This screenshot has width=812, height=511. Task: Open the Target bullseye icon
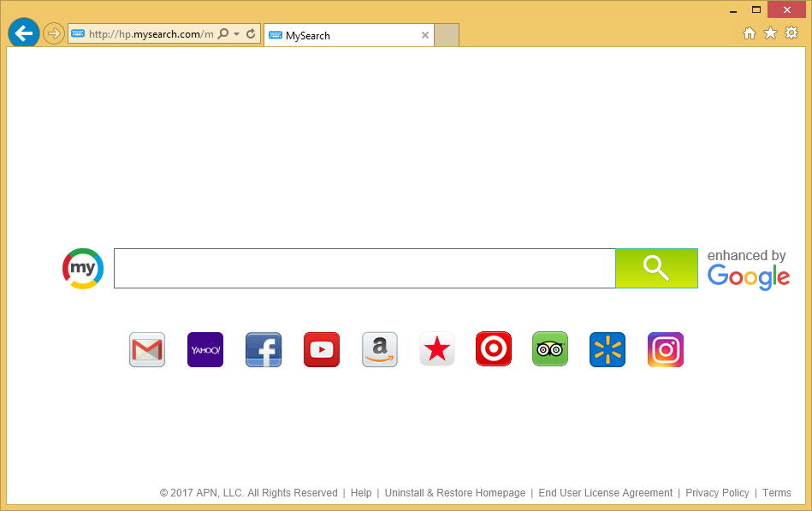click(x=494, y=350)
